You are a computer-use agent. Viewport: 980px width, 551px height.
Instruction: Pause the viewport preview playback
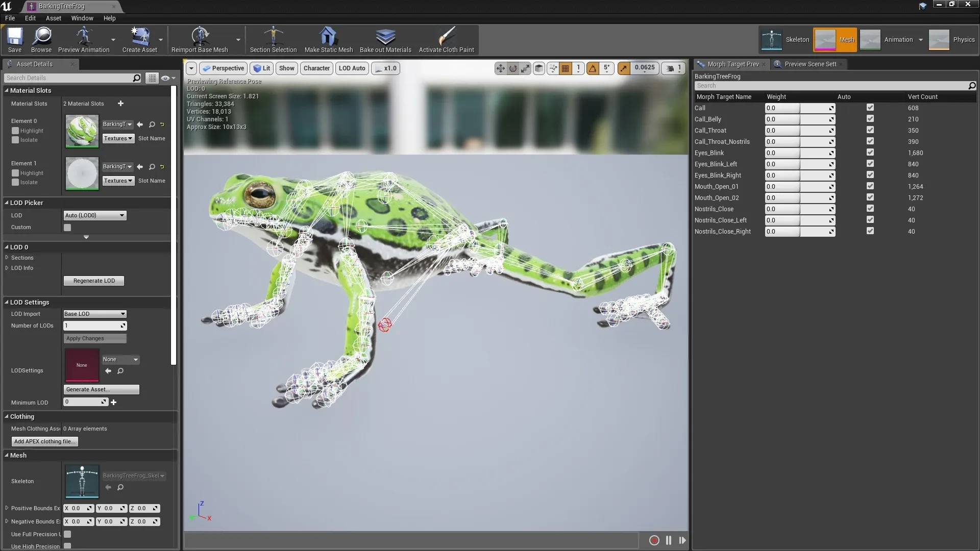tap(669, 540)
